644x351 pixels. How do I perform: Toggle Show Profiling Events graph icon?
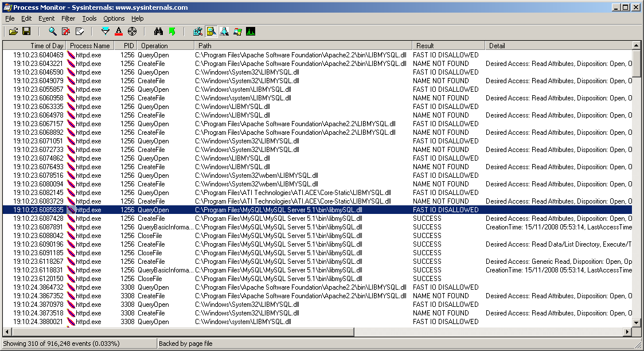pos(251,32)
